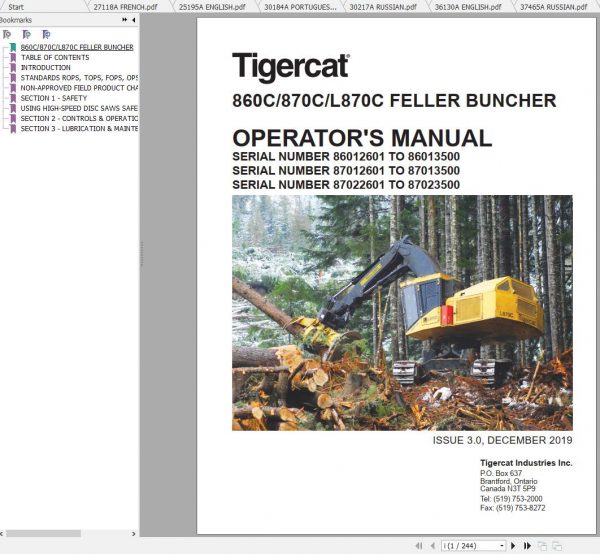
Task: Click the feller buncher cover photo
Action: pyautogui.click(x=402, y=313)
